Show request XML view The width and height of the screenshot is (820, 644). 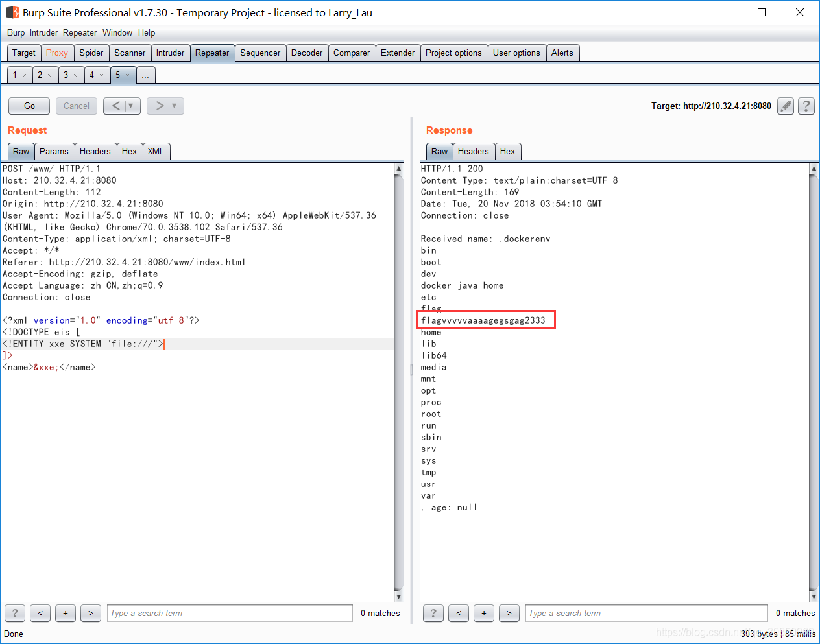(156, 151)
